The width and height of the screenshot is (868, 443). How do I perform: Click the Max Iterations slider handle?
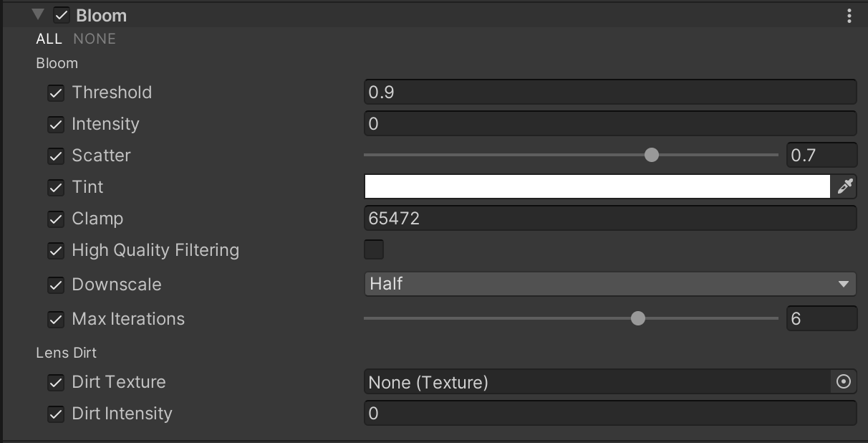coord(637,318)
